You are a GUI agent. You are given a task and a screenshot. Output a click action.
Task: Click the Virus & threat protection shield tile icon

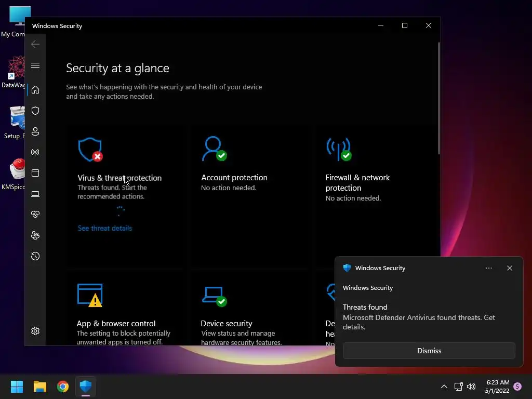click(90, 149)
